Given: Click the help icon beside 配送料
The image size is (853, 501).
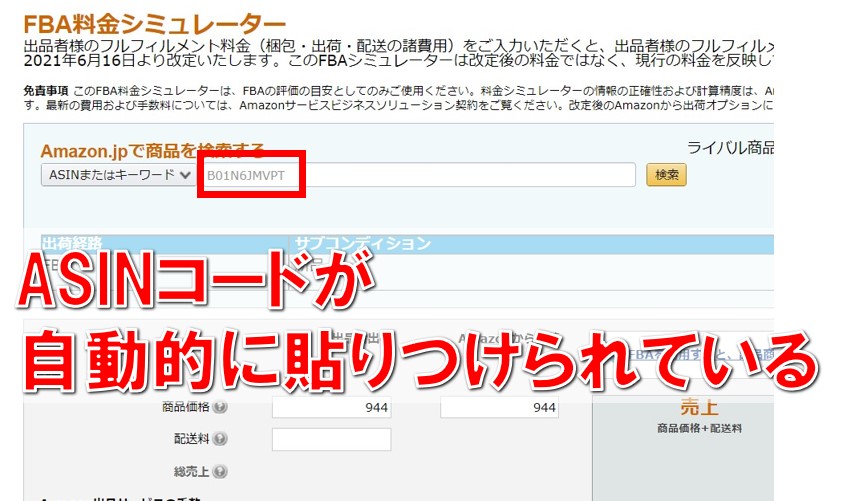Looking at the screenshot, I should 220,439.
